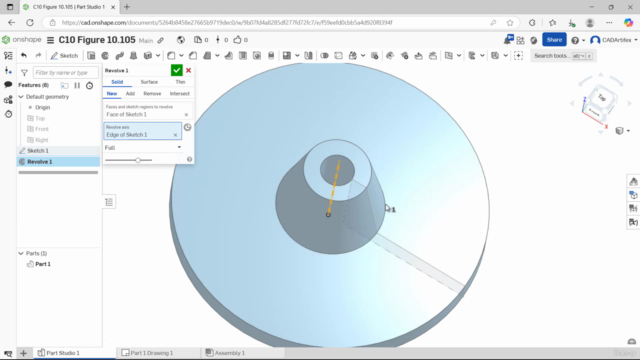Select the Plane tool in the toolbar
Viewport: 640px width, 360px height.
[x=449, y=56]
